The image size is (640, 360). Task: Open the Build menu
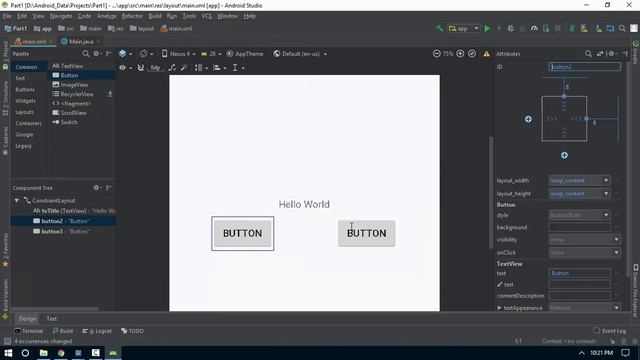tap(155, 16)
